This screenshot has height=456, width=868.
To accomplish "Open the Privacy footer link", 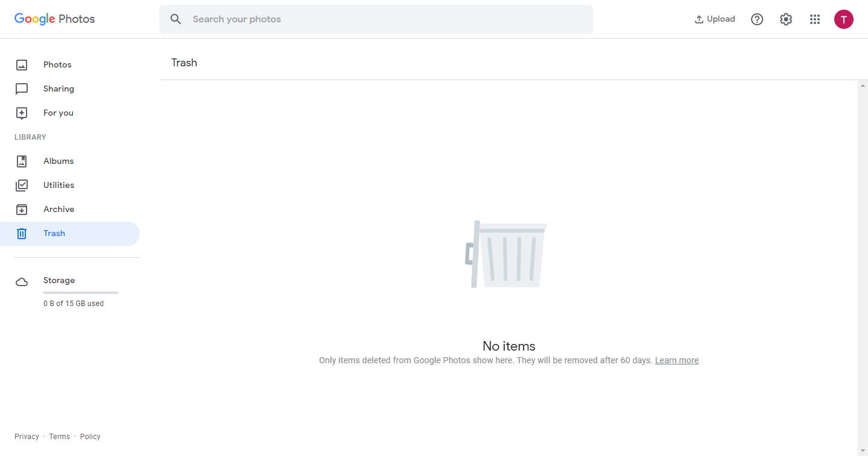I will pos(27,437).
